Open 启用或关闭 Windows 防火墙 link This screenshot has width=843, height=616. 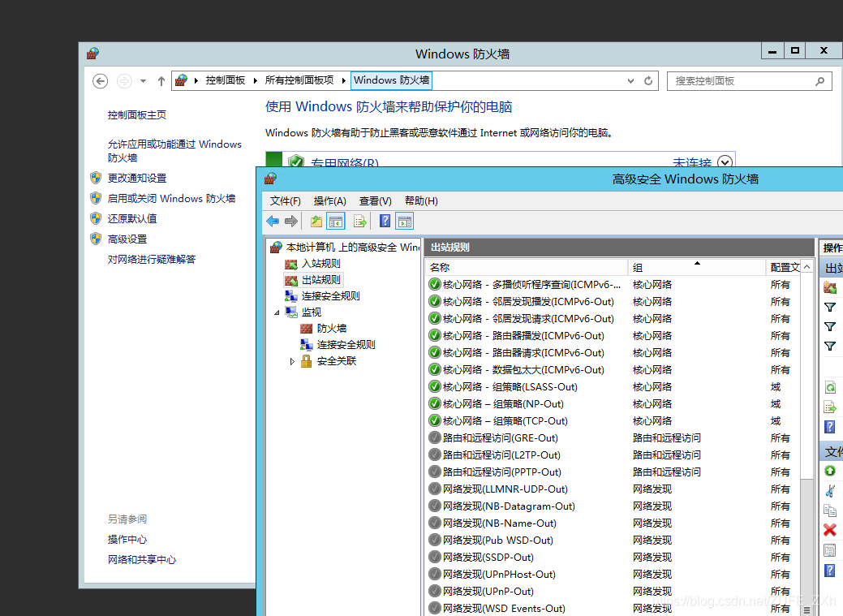tap(171, 198)
